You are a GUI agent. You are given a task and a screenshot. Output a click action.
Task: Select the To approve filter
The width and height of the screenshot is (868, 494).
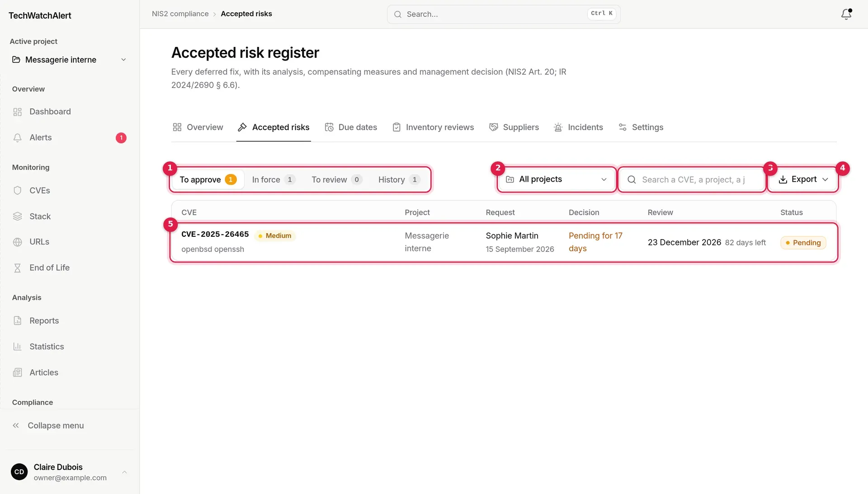coord(208,179)
